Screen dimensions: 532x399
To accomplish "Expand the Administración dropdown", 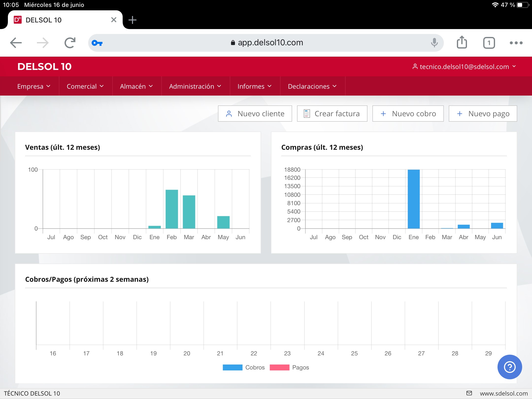I will [x=195, y=86].
